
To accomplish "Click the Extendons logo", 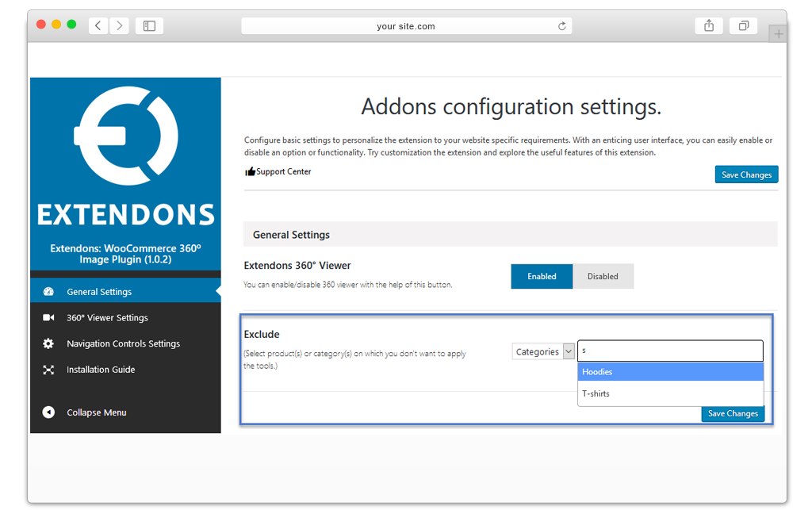I will pyautogui.click(x=126, y=157).
